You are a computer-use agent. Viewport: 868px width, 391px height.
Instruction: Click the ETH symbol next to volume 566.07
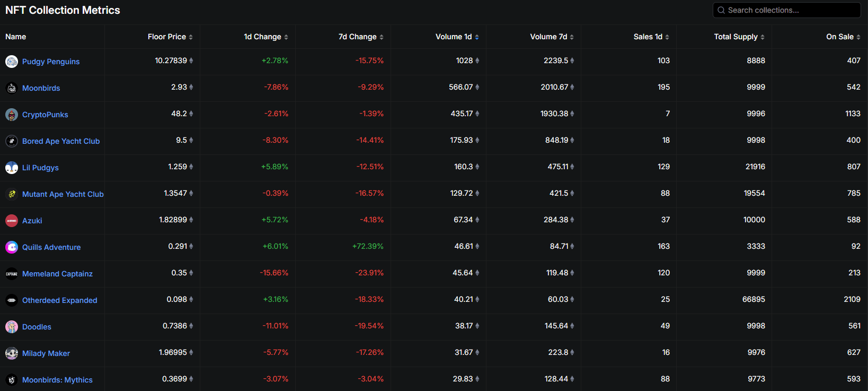tap(477, 87)
